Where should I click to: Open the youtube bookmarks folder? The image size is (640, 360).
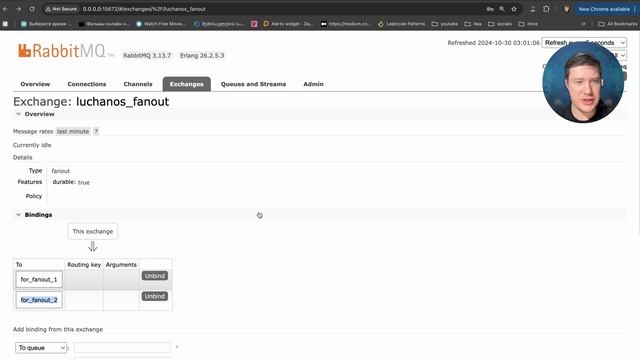[445, 24]
